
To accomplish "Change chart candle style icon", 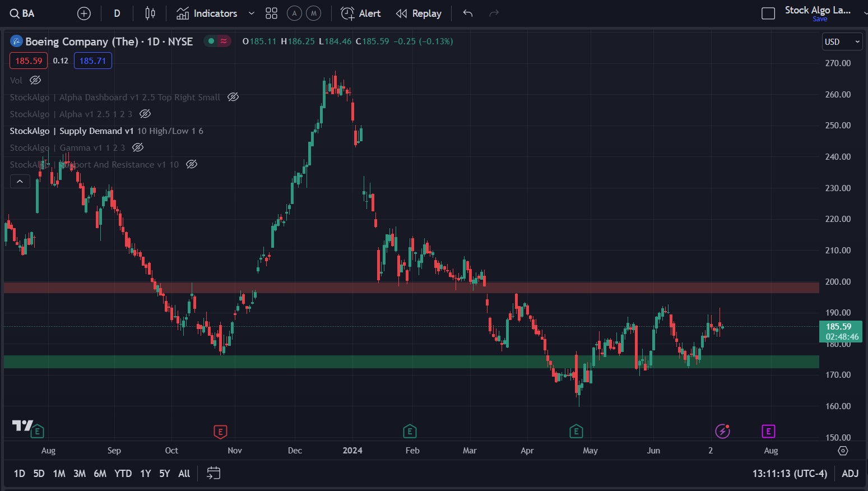I will [x=150, y=13].
